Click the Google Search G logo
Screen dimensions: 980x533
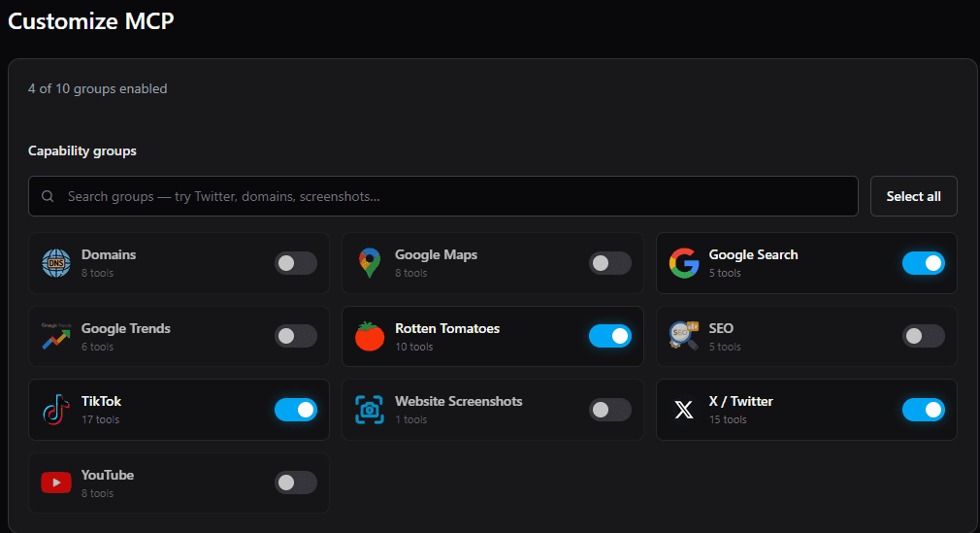coord(684,263)
